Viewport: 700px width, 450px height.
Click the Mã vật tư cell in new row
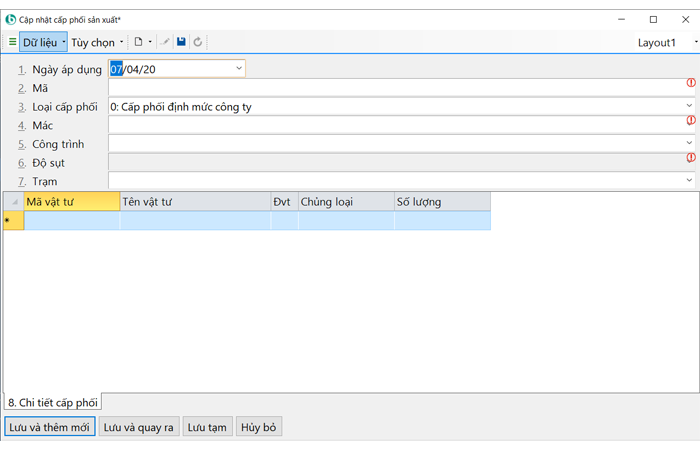[x=71, y=220]
